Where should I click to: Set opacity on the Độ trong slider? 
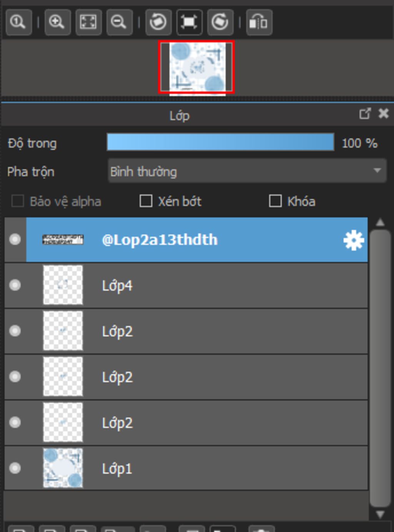click(x=220, y=142)
